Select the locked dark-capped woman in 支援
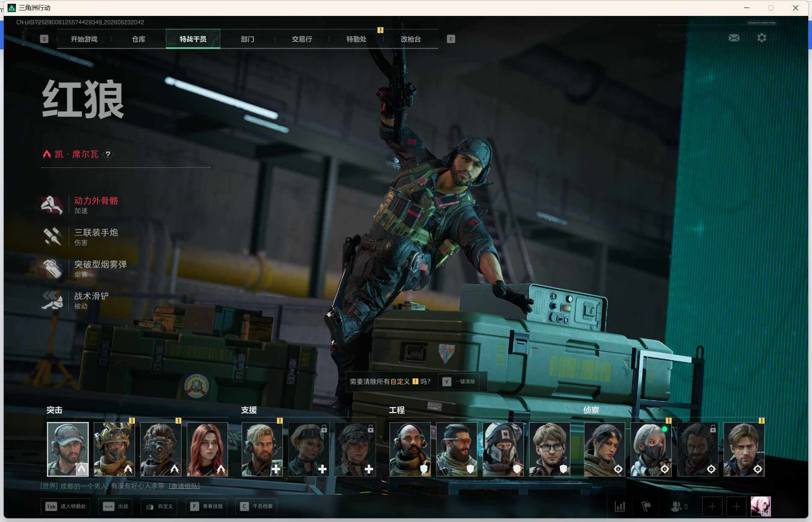This screenshot has width=812, height=522. 355,449
